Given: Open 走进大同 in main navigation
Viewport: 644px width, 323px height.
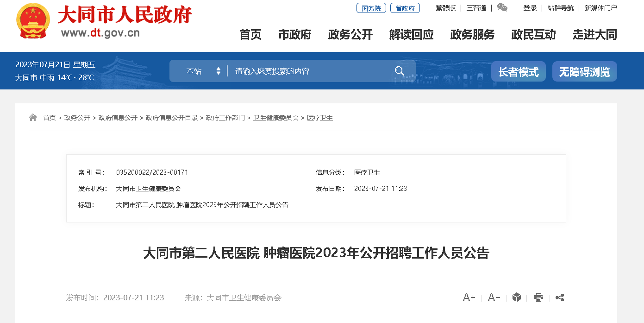Looking at the screenshot, I should (595, 34).
